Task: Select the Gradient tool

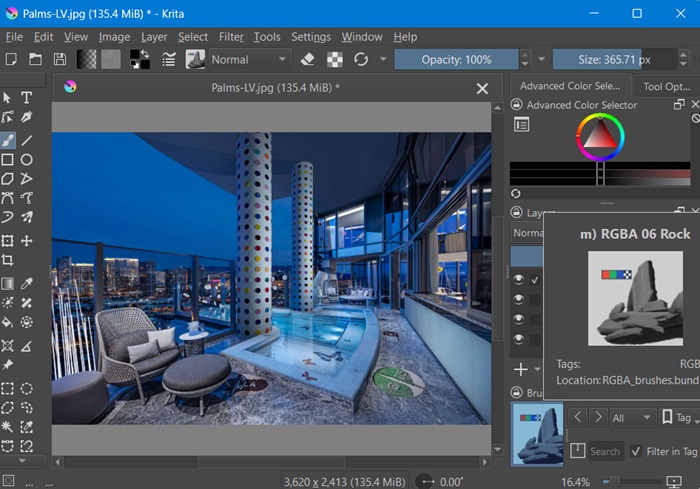Action: coord(7,284)
